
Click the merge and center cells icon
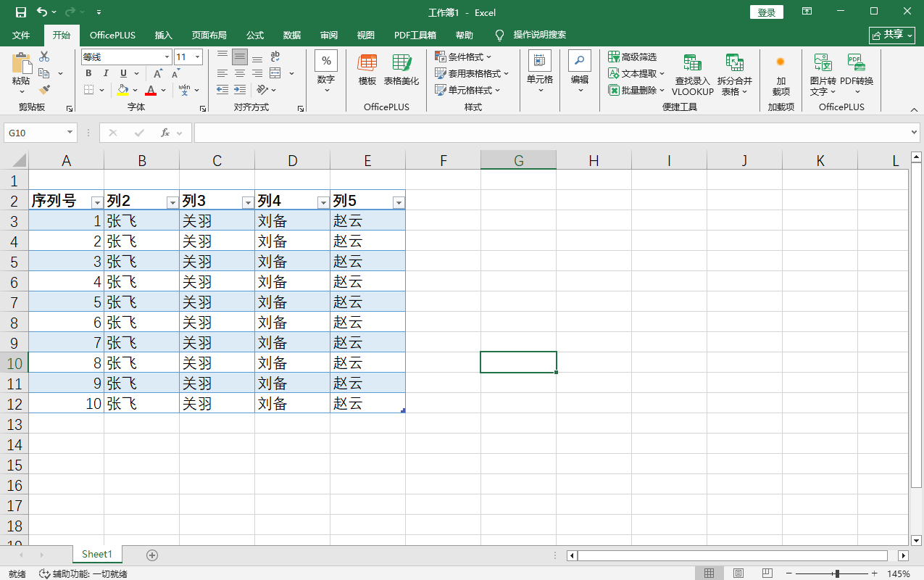click(x=275, y=73)
